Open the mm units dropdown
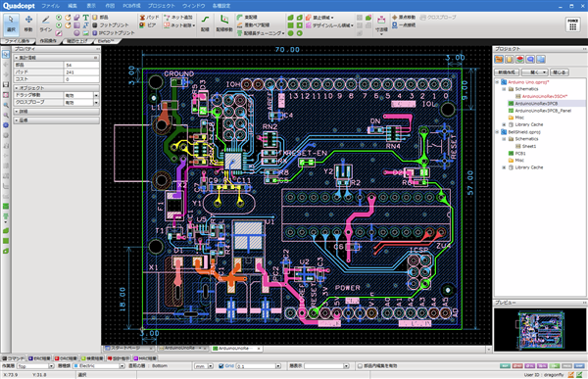The image size is (588, 379). (211, 366)
